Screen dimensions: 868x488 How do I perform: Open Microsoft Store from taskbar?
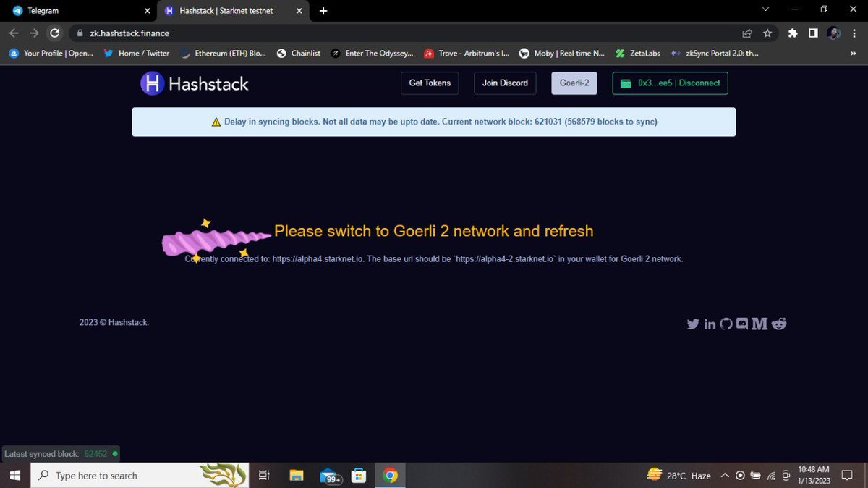[359, 476]
